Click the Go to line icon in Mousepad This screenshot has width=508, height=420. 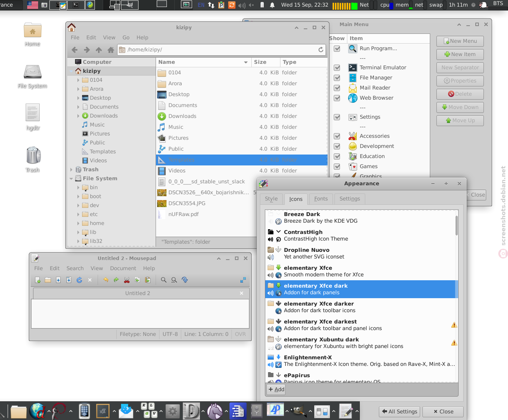[185, 280]
